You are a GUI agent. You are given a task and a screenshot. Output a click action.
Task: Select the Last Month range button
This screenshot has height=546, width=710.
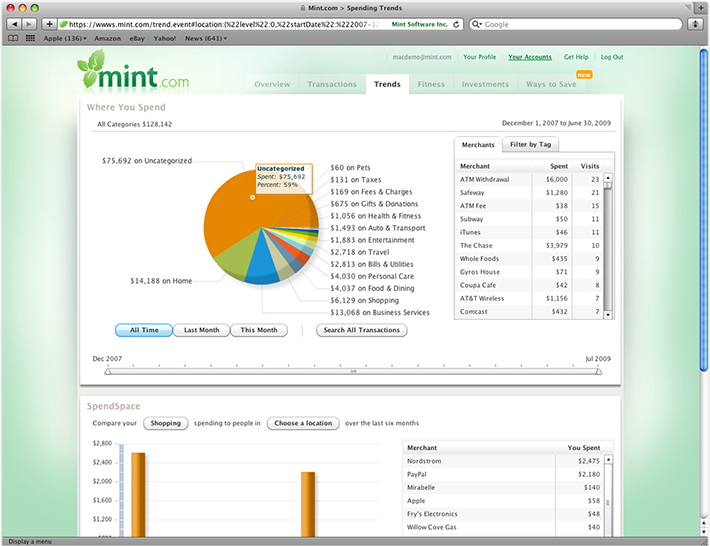point(201,330)
